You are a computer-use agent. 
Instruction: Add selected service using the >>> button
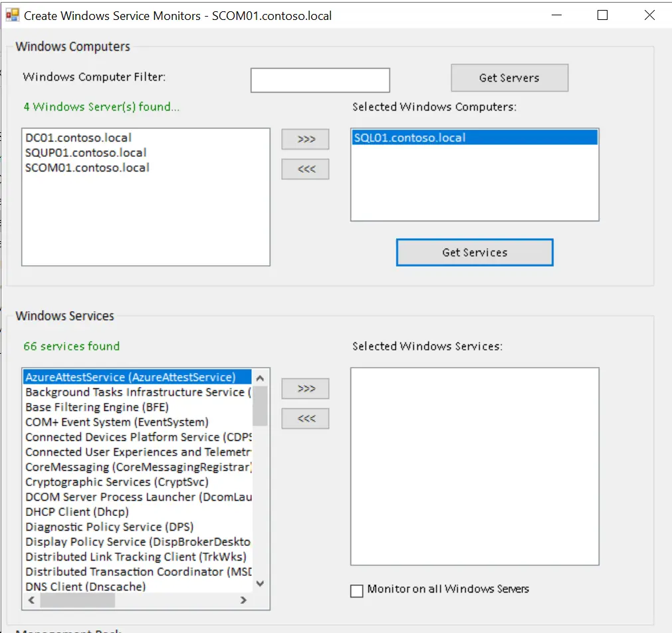coord(306,389)
